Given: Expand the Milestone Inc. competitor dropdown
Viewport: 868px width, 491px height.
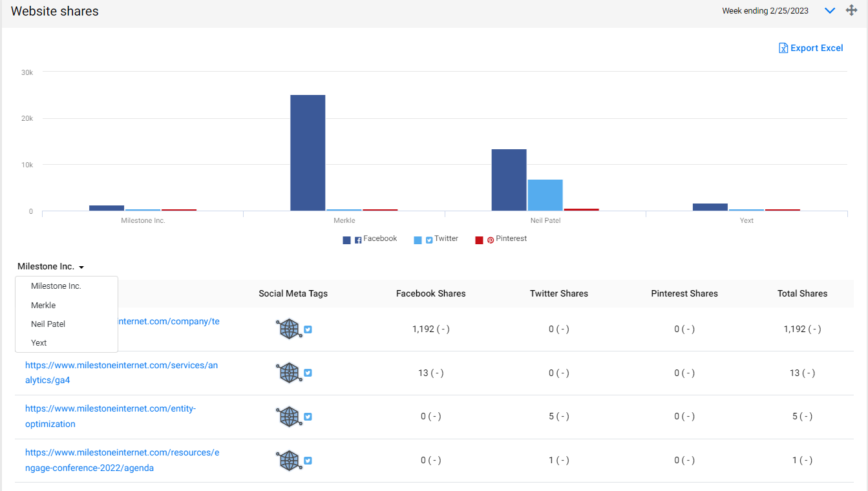Looking at the screenshot, I should [51, 266].
